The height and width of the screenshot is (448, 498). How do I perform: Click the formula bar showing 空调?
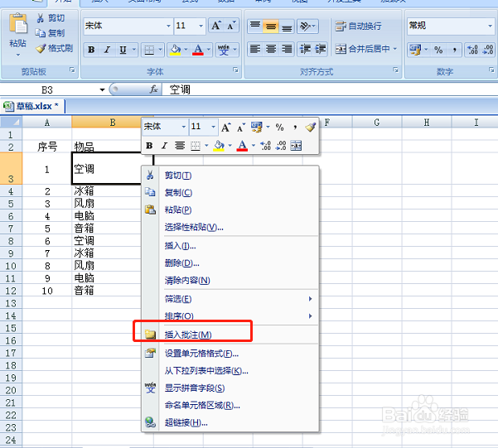click(330, 90)
